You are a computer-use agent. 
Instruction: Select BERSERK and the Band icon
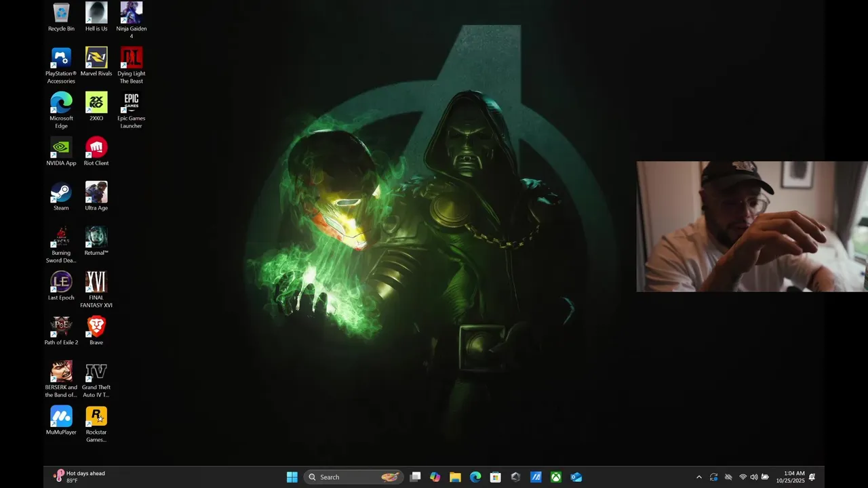tap(61, 379)
